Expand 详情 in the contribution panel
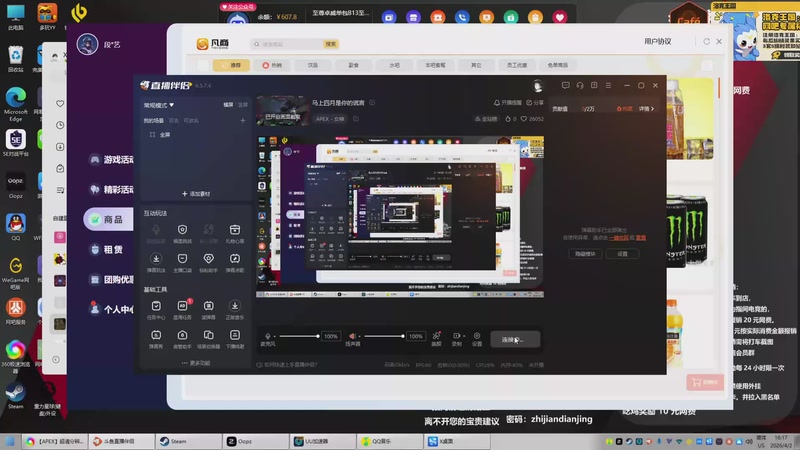The width and height of the screenshot is (800, 450). pyautogui.click(x=646, y=109)
